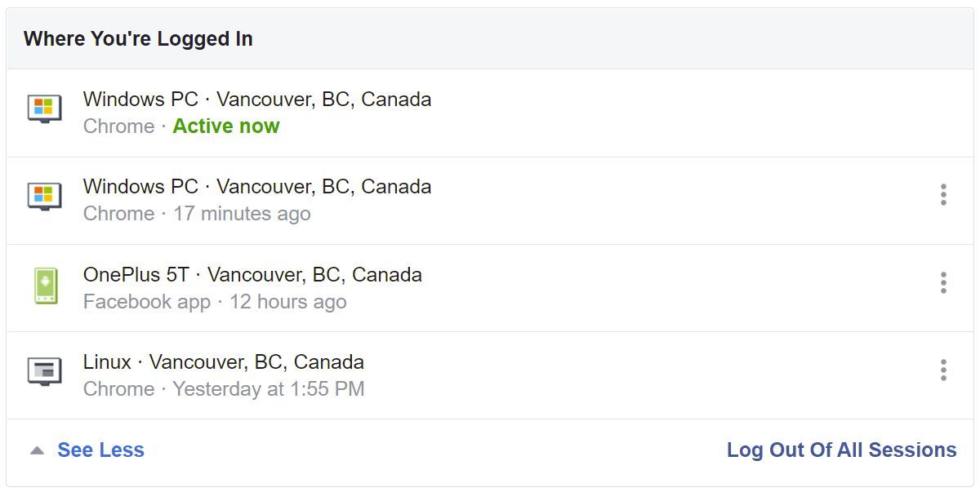Select the Active now status text
980x492 pixels.
click(226, 126)
